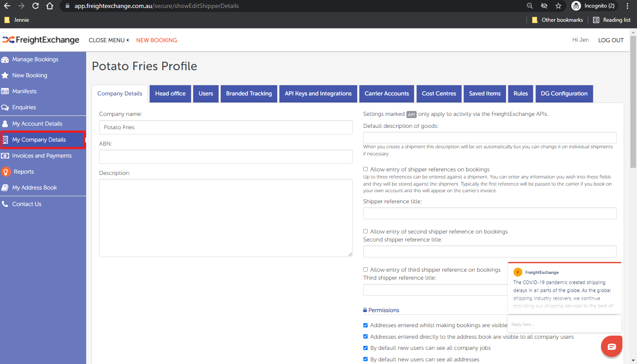Viewport: 637px width, 364px height.
Task: Open Contact Us from the sidebar
Action: tap(27, 204)
